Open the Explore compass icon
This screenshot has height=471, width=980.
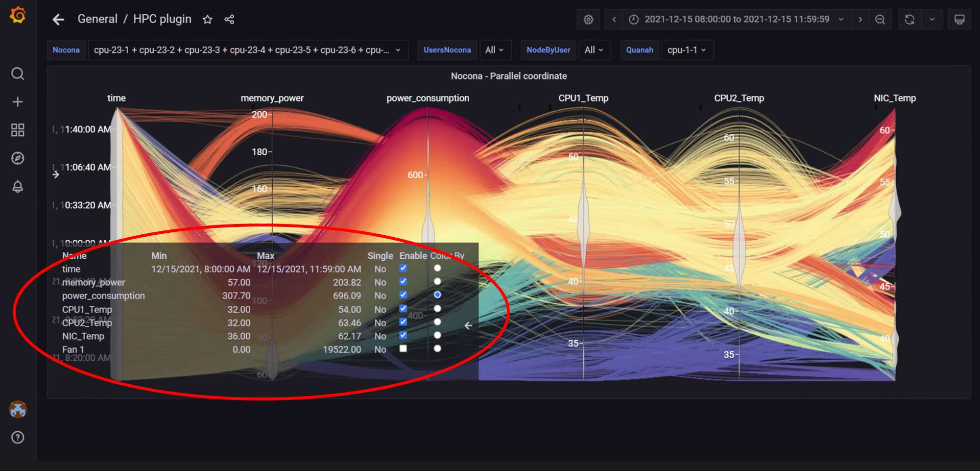point(18,158)
